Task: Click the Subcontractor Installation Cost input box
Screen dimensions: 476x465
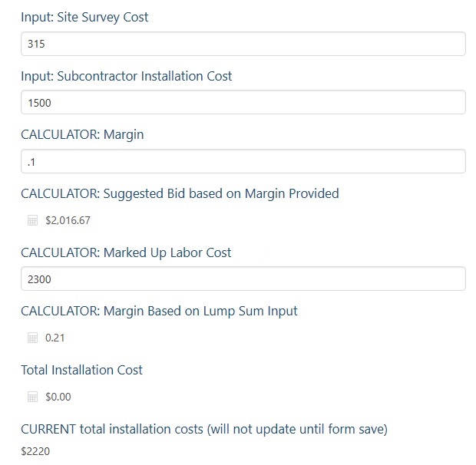Action: 243,102
